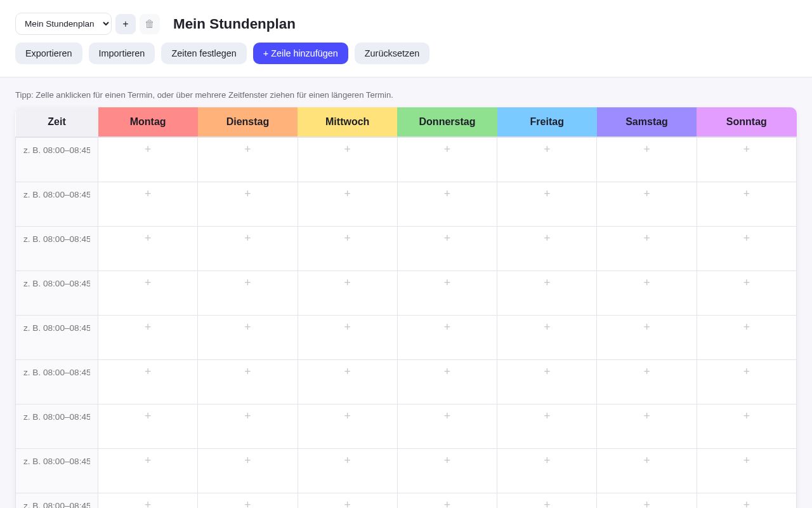Select the Dienstag column header
812x508 pixels.
pos(248,122)
